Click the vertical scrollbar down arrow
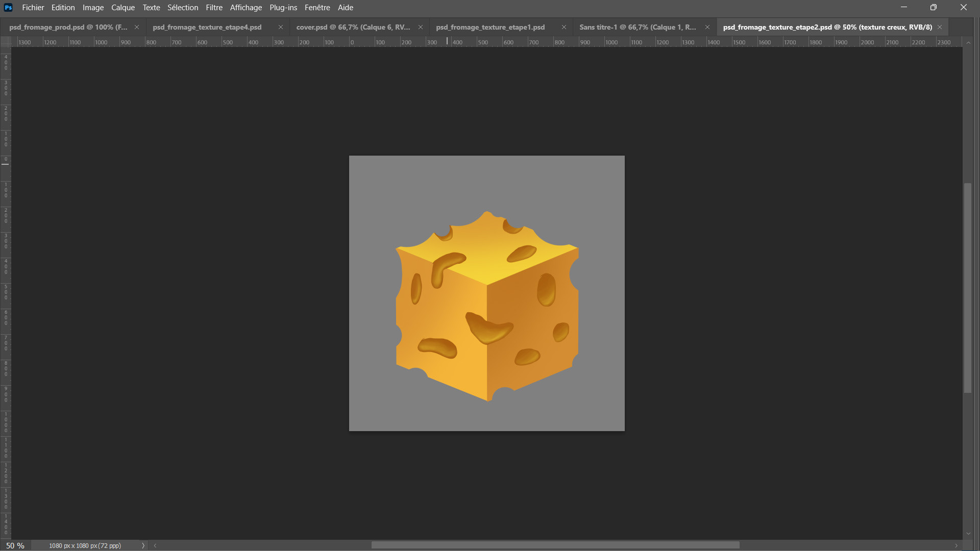The width and height of the screenshot is (980, 551). point(968,534)
